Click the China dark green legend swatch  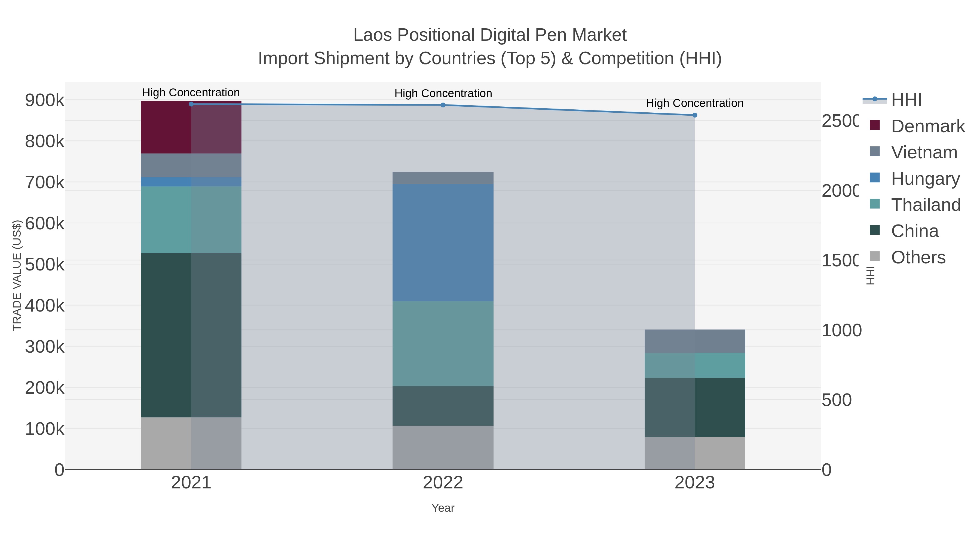tap(875, 230)
